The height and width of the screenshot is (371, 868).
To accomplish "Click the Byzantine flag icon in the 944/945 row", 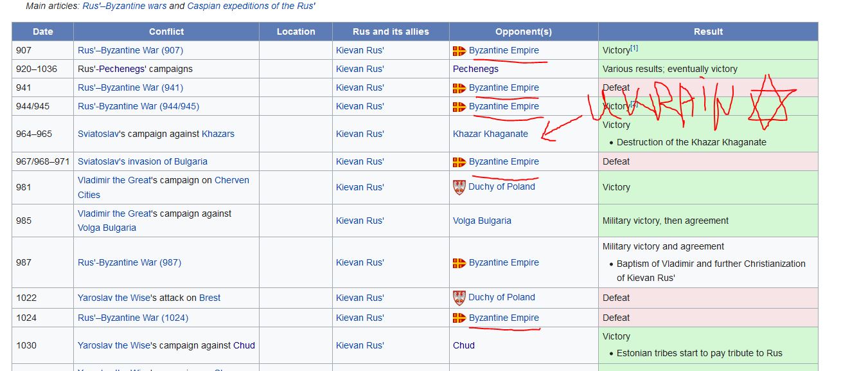I will coord(459,107).
